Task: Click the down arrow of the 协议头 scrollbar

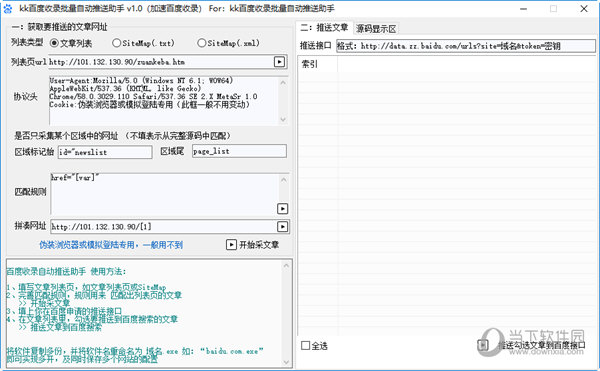Action: (x=283, y=119)
